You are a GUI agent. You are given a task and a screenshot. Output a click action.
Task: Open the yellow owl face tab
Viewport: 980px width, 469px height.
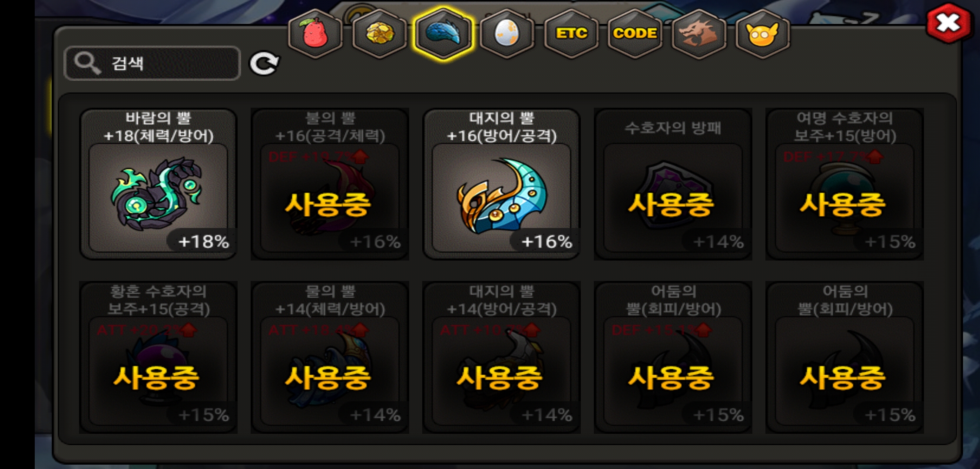(762, 34)
